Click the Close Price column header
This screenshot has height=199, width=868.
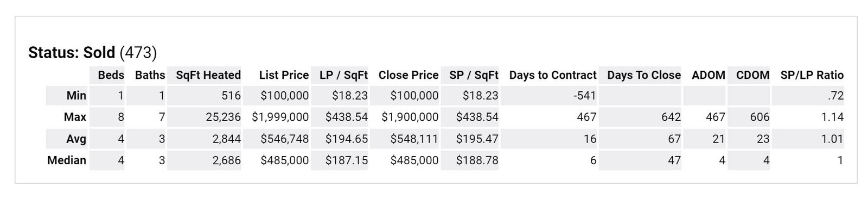[x=409, y=75]
